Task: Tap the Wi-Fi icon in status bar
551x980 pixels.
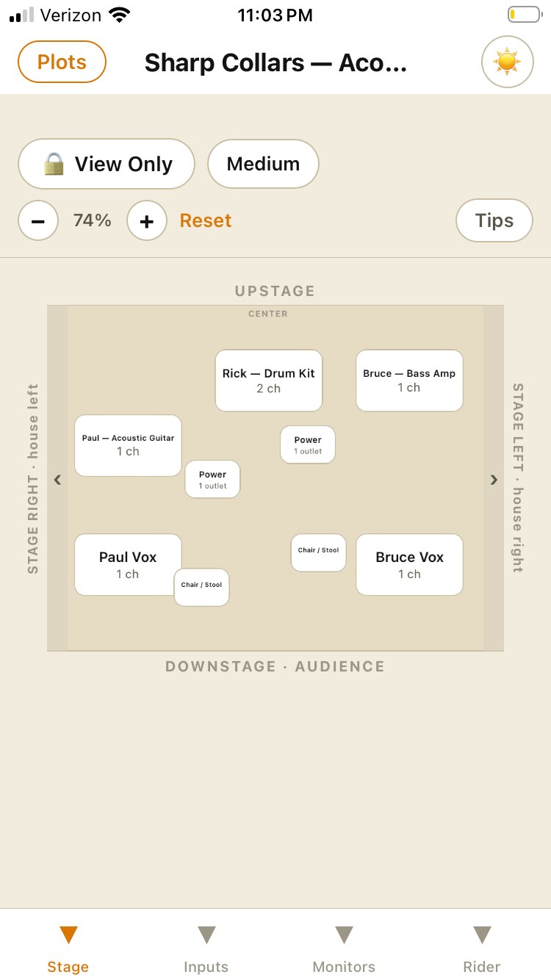Action: click(x=119, y=15)
